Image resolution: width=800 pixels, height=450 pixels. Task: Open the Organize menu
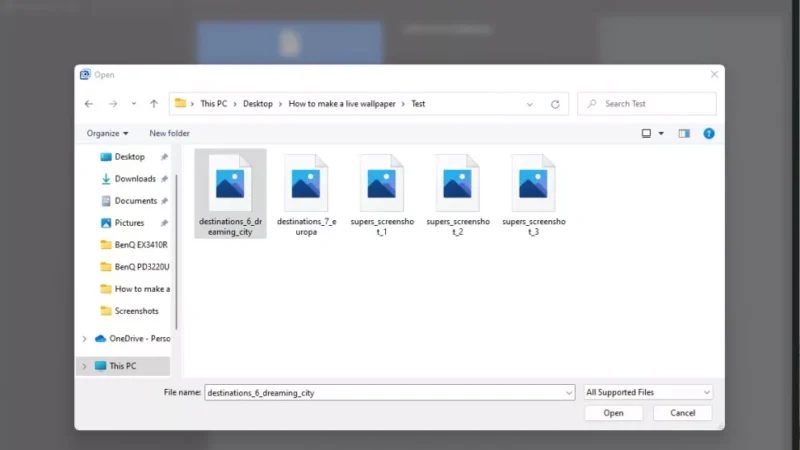coord(107,133)
